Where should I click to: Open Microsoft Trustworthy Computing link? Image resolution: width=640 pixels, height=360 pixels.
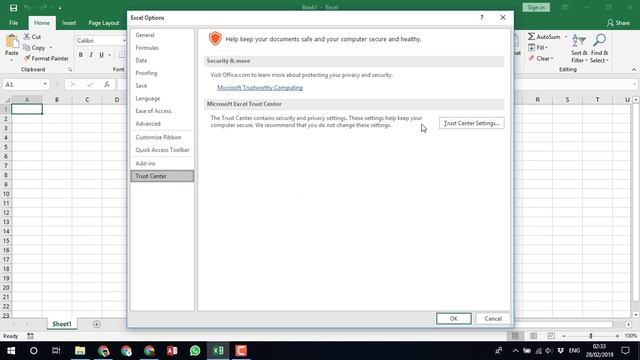coord(260,88)
